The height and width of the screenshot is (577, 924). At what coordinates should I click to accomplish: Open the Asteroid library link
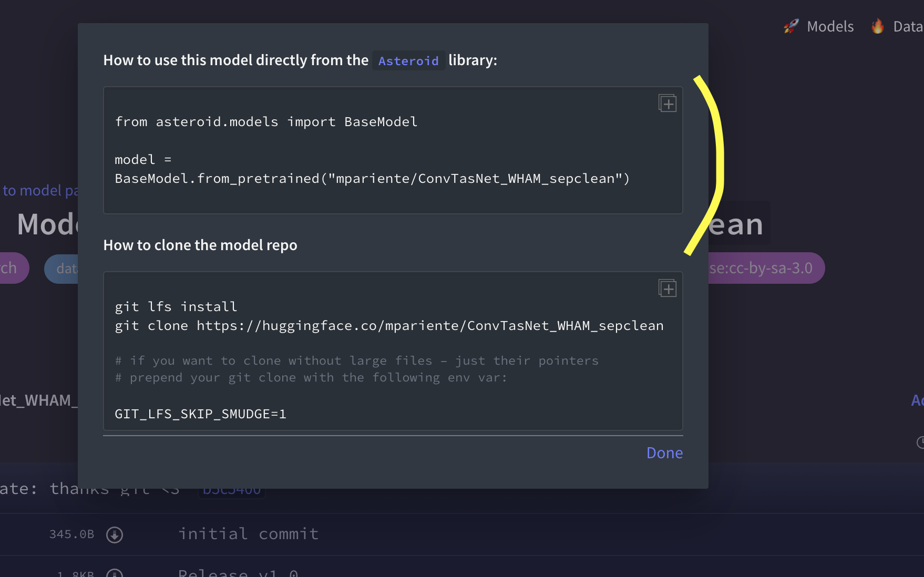pos(408,61)
